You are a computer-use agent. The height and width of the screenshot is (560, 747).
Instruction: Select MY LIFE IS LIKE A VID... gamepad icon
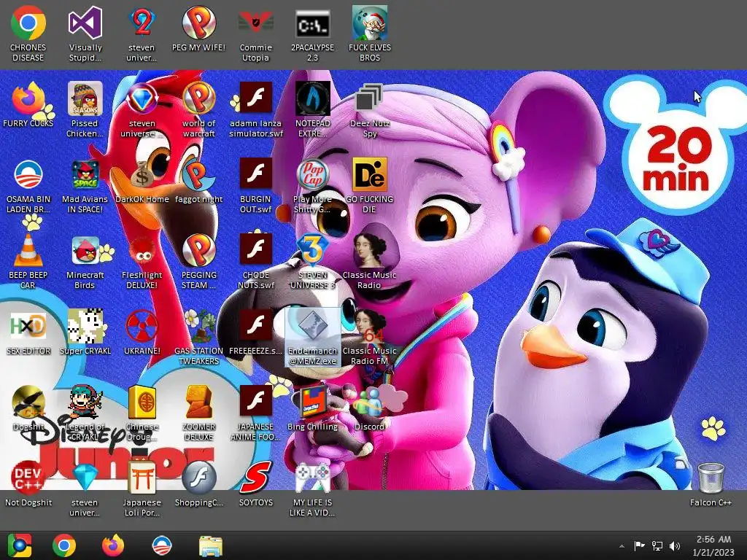pyautogui.click(x=312, y=488)
